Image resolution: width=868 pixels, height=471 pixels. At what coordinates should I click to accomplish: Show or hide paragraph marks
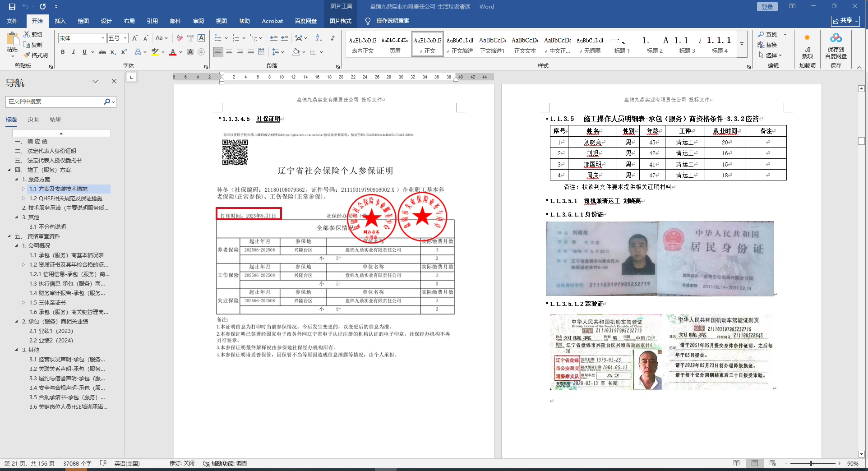[x=333, y=38]
